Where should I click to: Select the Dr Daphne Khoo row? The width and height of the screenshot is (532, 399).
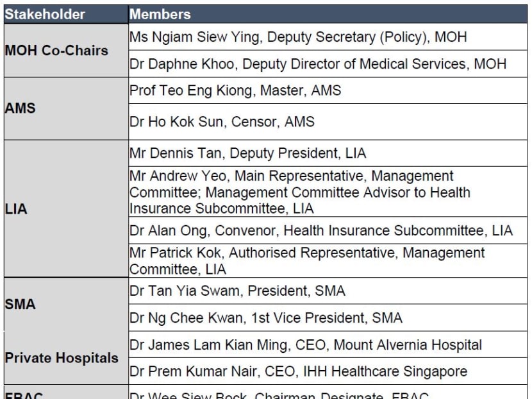pos(328,64)
